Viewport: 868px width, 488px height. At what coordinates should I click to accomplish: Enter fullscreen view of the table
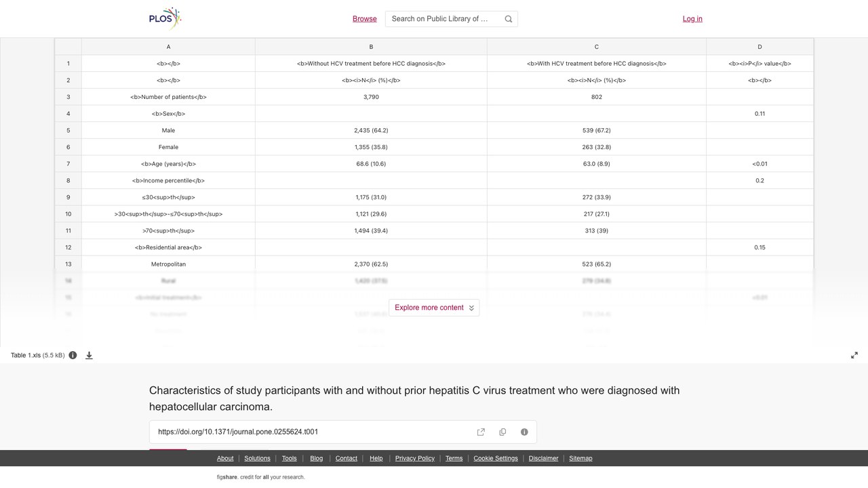tap(854, 355)
